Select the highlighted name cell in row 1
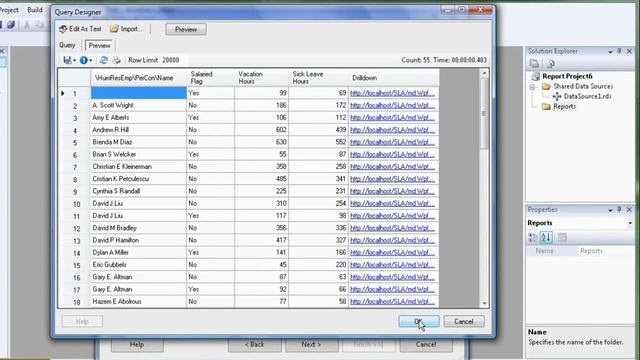This screenshot has width=640, height=360. [138, 93]
